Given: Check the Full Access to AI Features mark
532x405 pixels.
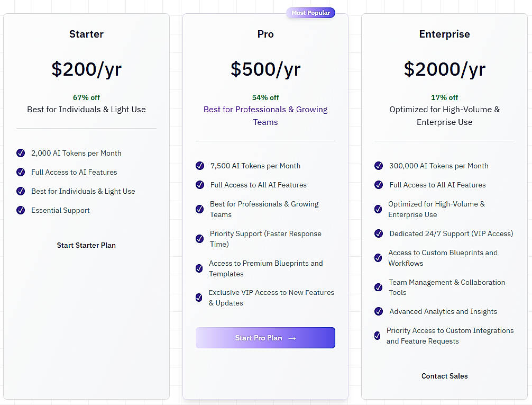Looking at the screenshot, I should click(21, 172).
